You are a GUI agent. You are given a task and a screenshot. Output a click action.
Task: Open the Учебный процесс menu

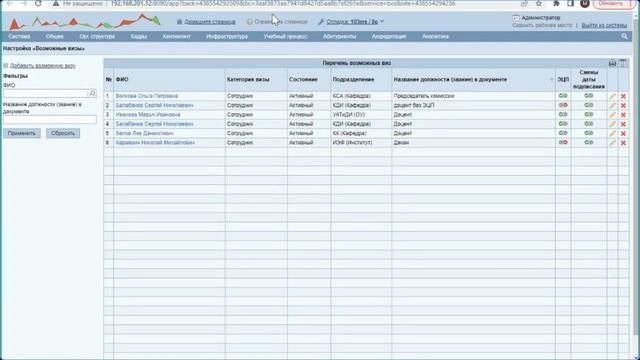(285, 36)
